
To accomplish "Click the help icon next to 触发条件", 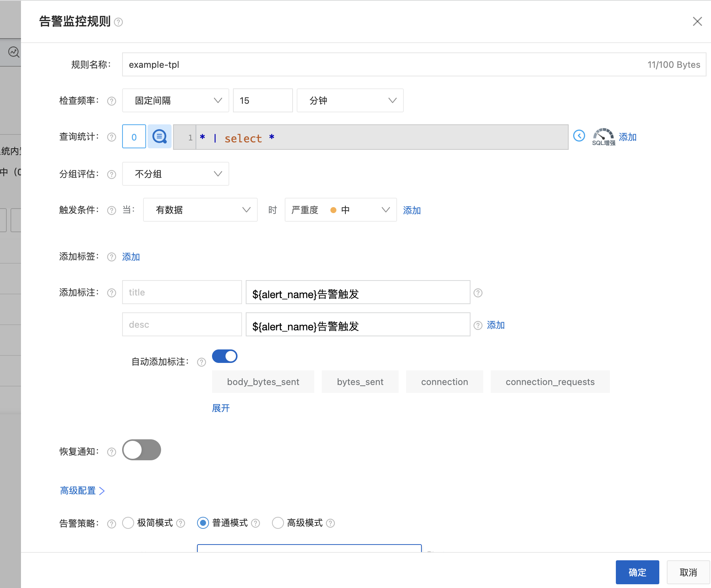I will coord(112,210).
